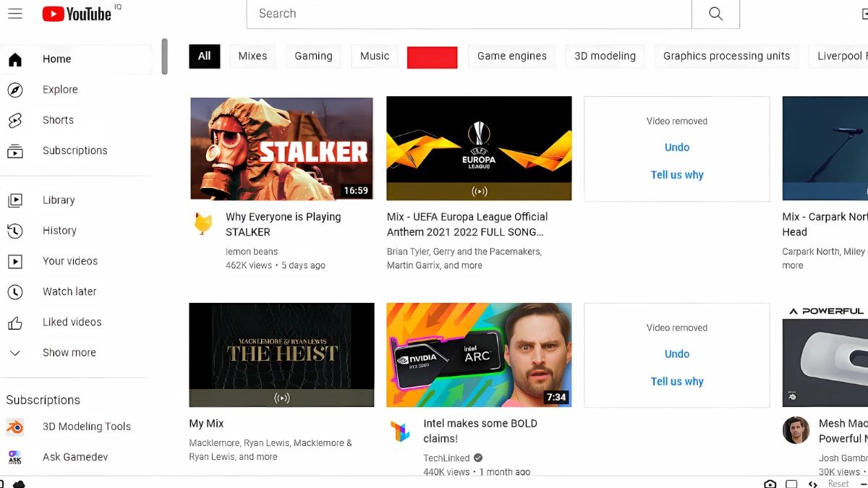Select the All filter chip
The image size is (868, 488).
click(205, 56)
